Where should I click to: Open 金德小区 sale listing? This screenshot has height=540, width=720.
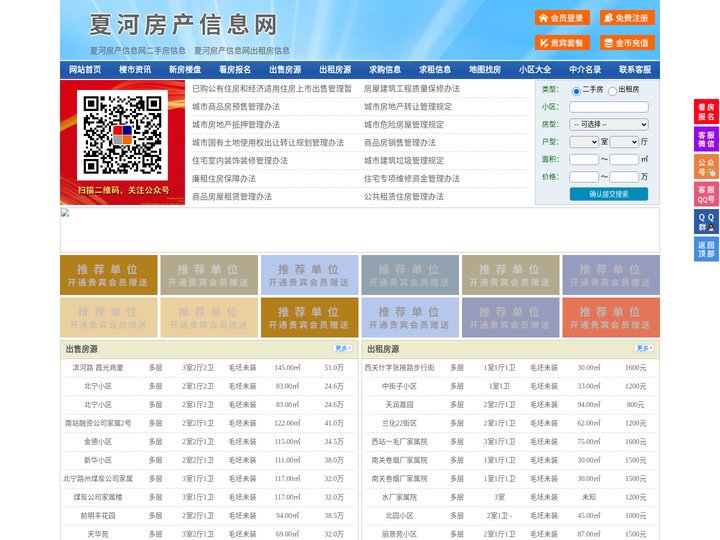click(x=98, y=442)
